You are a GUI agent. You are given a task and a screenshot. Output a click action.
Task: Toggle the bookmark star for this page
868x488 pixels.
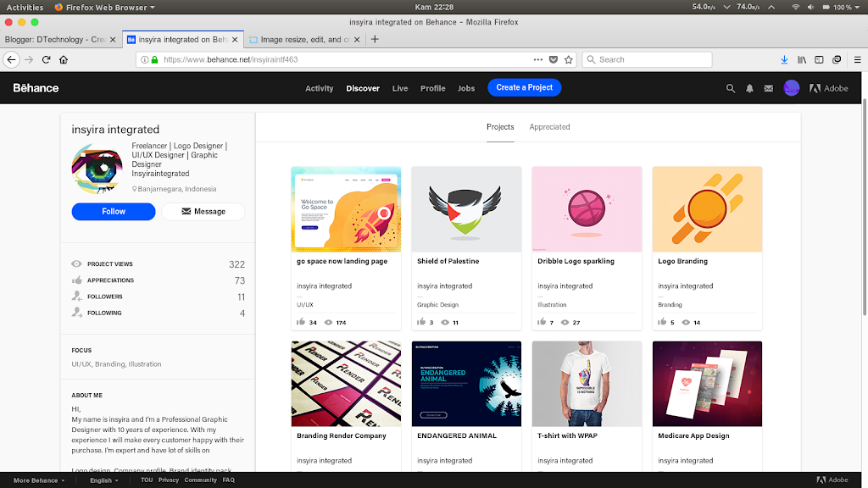569,60
